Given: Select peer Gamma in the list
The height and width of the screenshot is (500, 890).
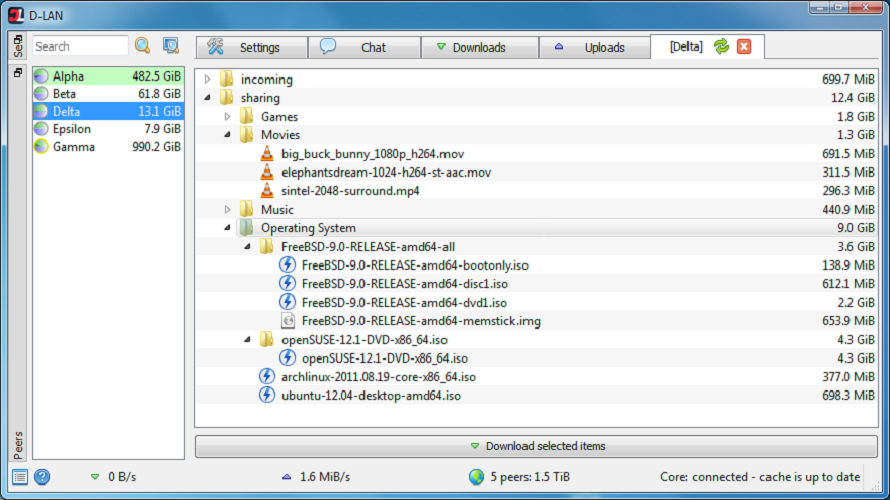Looking at the screenshot, I should pyautogui.click(x=108, y=146).
